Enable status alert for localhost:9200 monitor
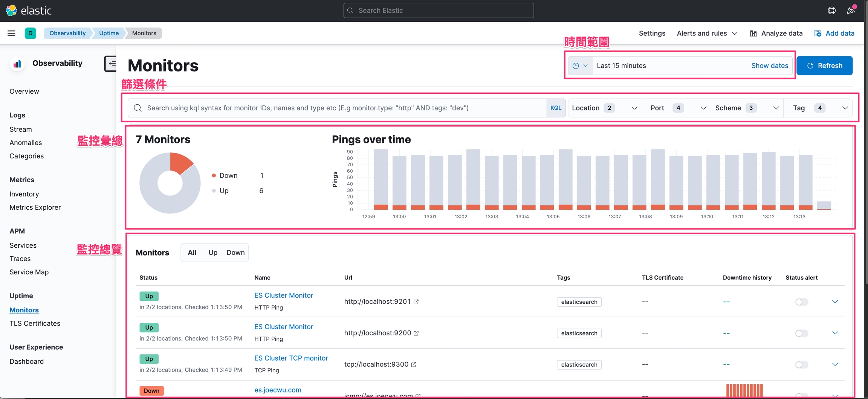 (x=802, y=333)
